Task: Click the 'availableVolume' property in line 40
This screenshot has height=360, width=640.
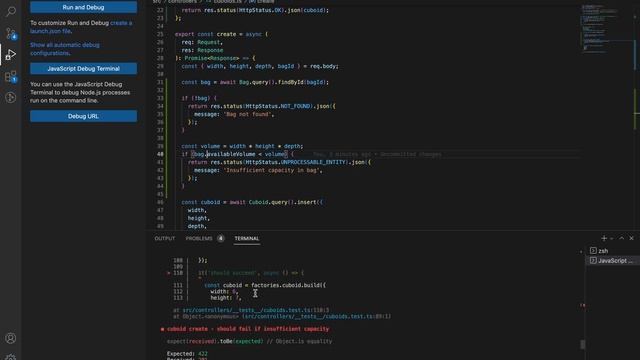Action: point(231,154)
